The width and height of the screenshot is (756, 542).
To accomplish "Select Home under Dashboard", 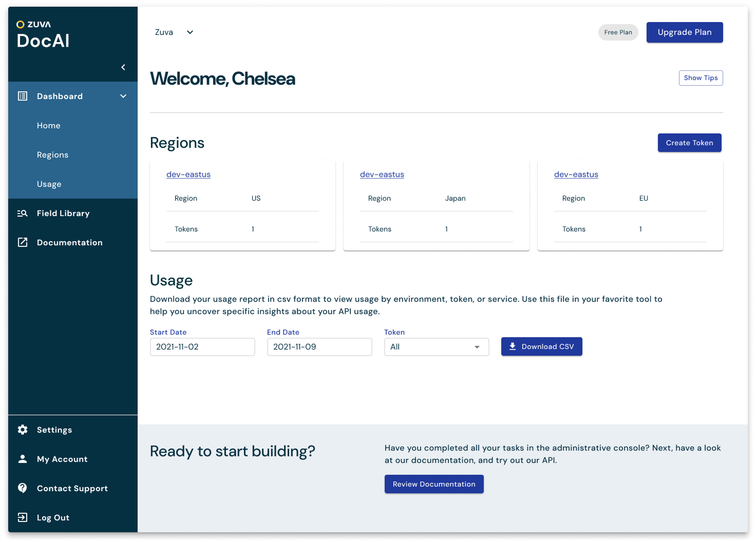I will tap(49, 126).
